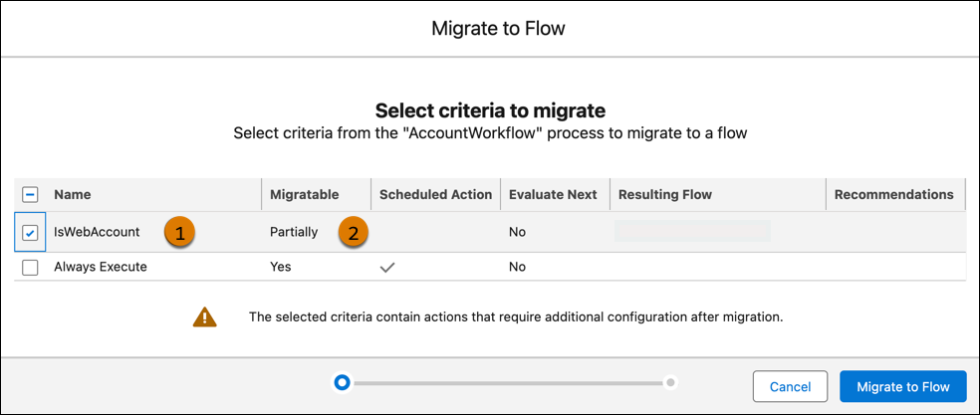The width and height of the screenshot is (980, 415).
Task: Select the Always Execute row name
Action: pyautogui.click(x=100, y=267)
